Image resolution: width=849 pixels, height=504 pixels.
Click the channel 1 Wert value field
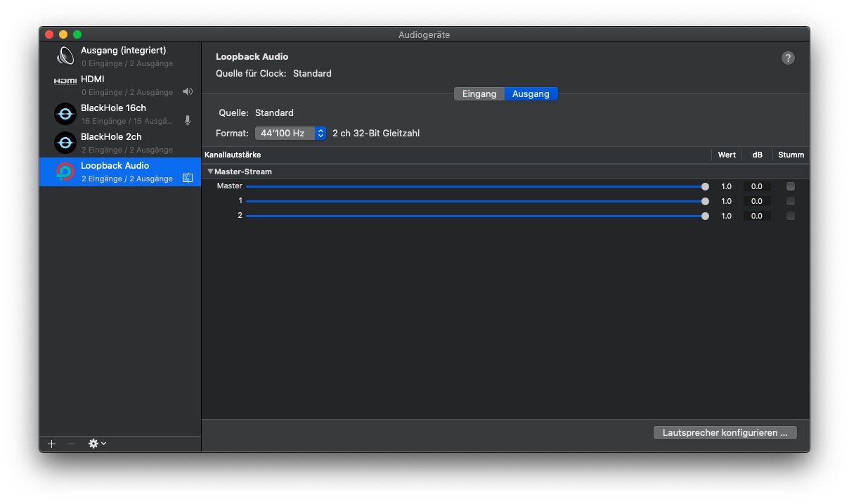[x=726, y=201]
